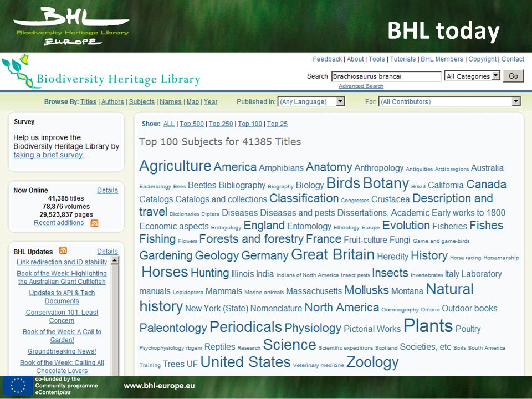532x399 pixels.
Task: Open the All Categories dropdown
Action: pyautogui.click(x=472, y=76)
